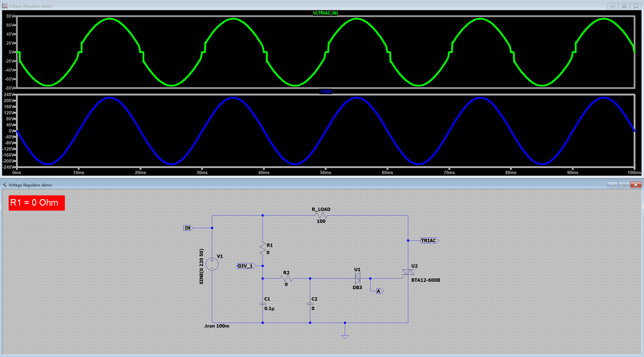Click the 240V axis label on bottom plot

pyautogui.click(x=9, y=94)
